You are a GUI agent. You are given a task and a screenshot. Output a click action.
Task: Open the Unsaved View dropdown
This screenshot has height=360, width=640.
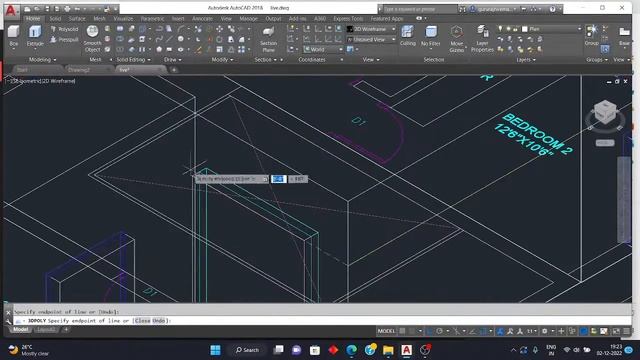coord(371,40)
